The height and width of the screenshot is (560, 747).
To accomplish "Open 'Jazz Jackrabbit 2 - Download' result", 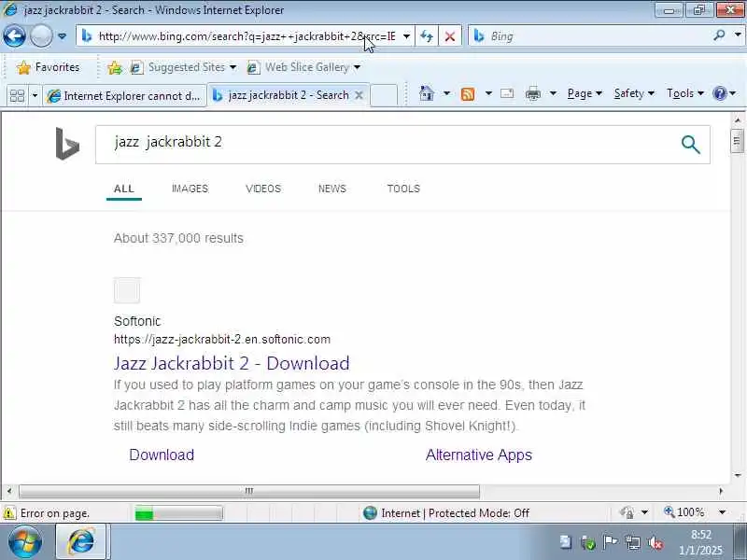I will pyautogui.click(x=232, y=363).
